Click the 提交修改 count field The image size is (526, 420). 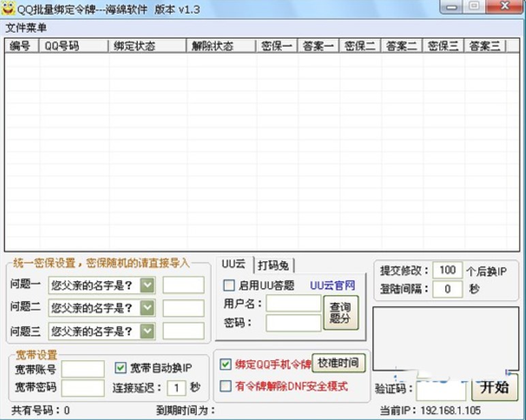click(x=447, y=270)
